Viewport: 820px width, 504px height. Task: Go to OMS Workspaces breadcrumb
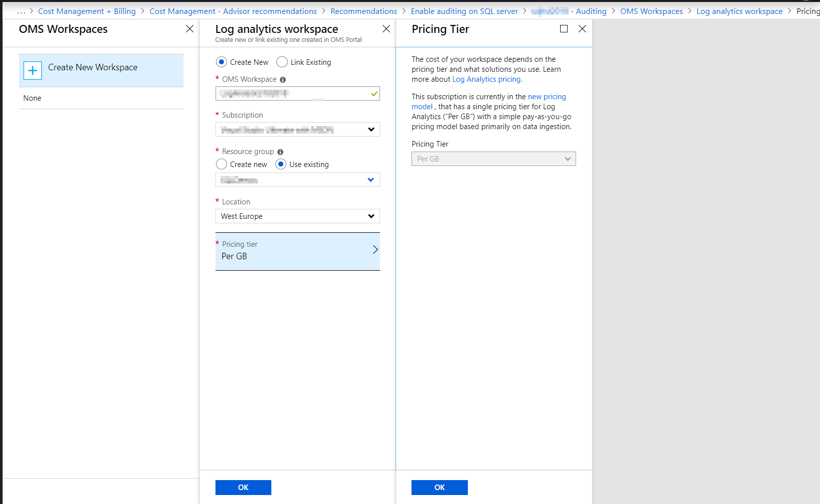click(x=651, y=11)
